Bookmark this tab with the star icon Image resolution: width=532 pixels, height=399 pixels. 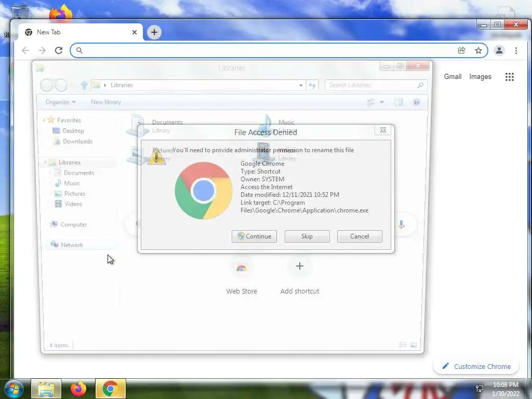coord(478,50)
